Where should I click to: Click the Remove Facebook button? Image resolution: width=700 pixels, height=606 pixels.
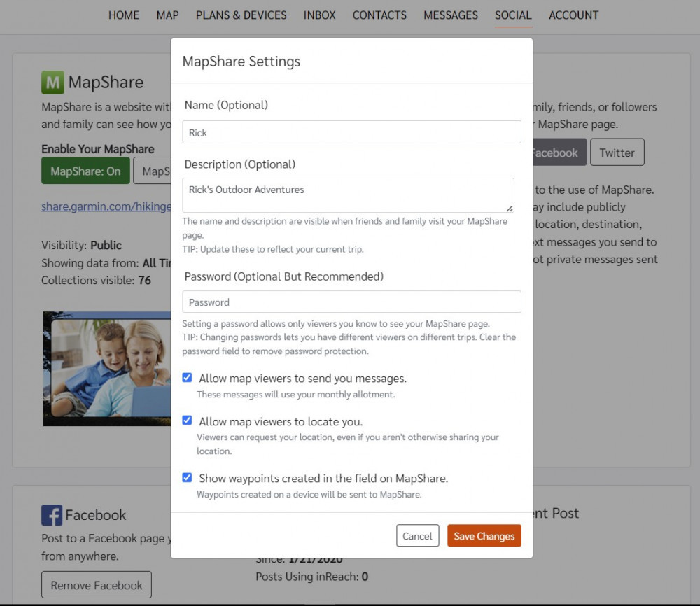pos(97,584)
